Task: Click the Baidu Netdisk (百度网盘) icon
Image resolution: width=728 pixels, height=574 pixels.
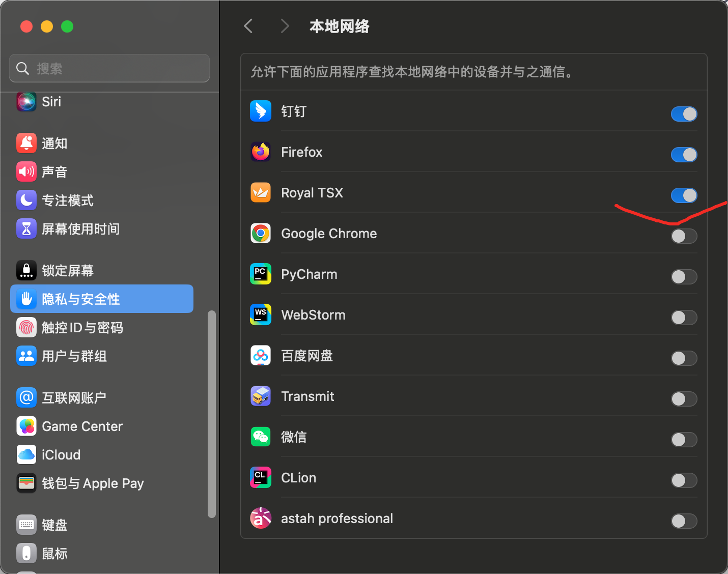Action: [x=261, y=356]
